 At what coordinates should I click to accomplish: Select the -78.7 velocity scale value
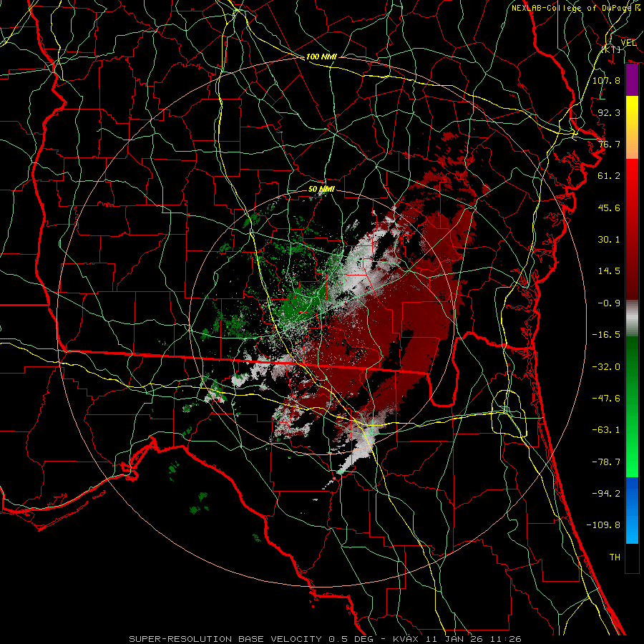pos(606,462)
